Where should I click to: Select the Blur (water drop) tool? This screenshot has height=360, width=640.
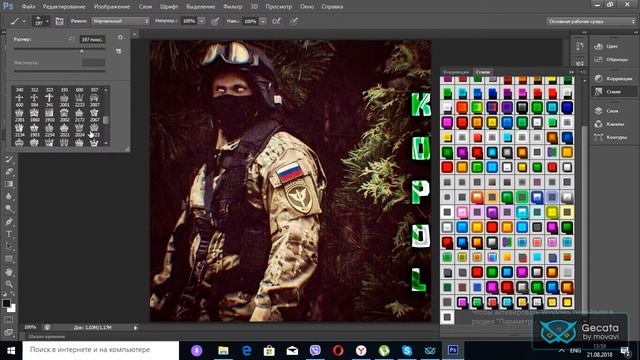click(x=9, y=196)
